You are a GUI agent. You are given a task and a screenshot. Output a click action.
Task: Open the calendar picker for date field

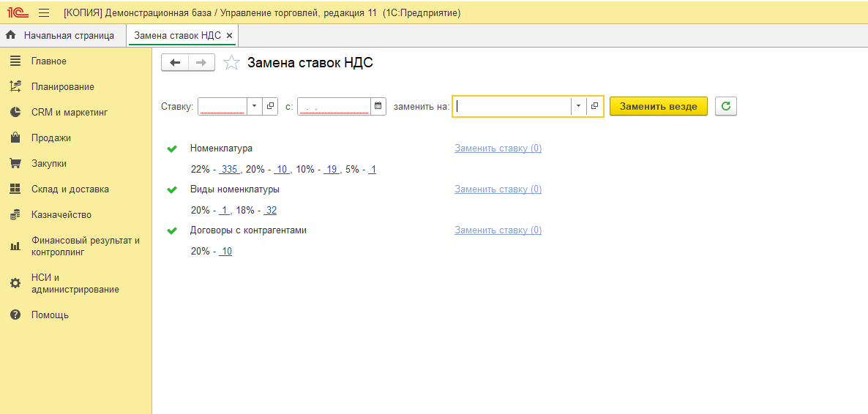378,106
